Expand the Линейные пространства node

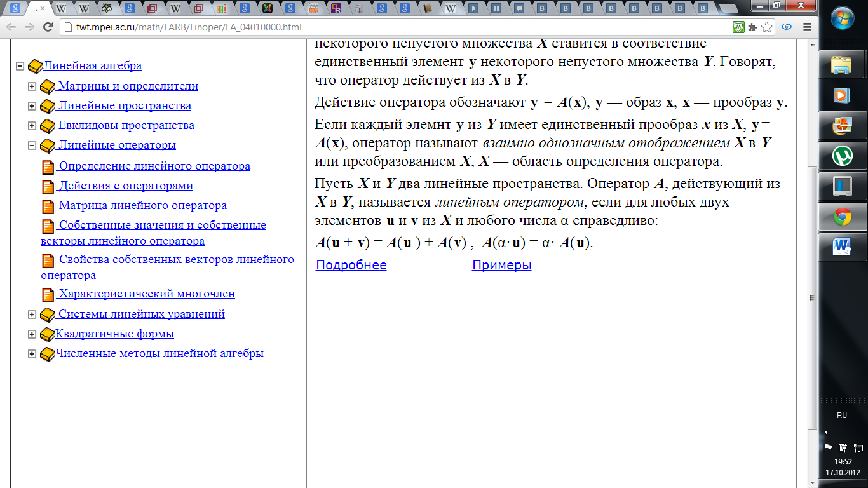pyautogui.click(x=32, y=106)
